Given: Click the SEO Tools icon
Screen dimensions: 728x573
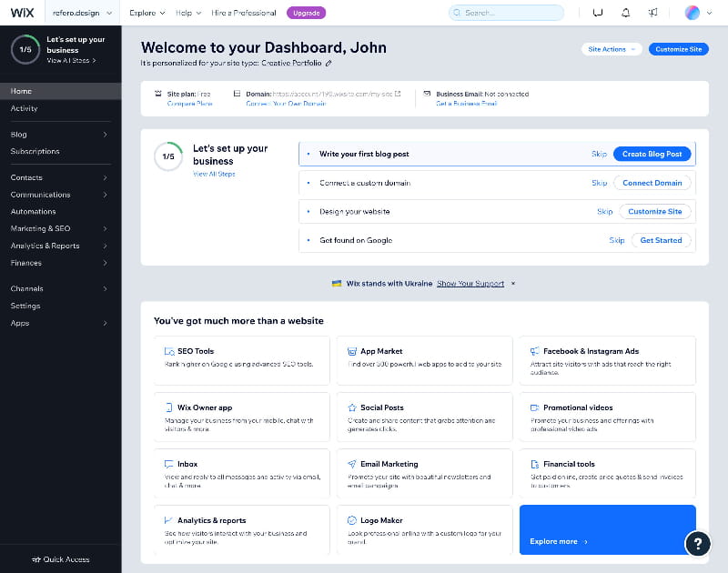Looking at the screenshot, I should pos(167,350).
